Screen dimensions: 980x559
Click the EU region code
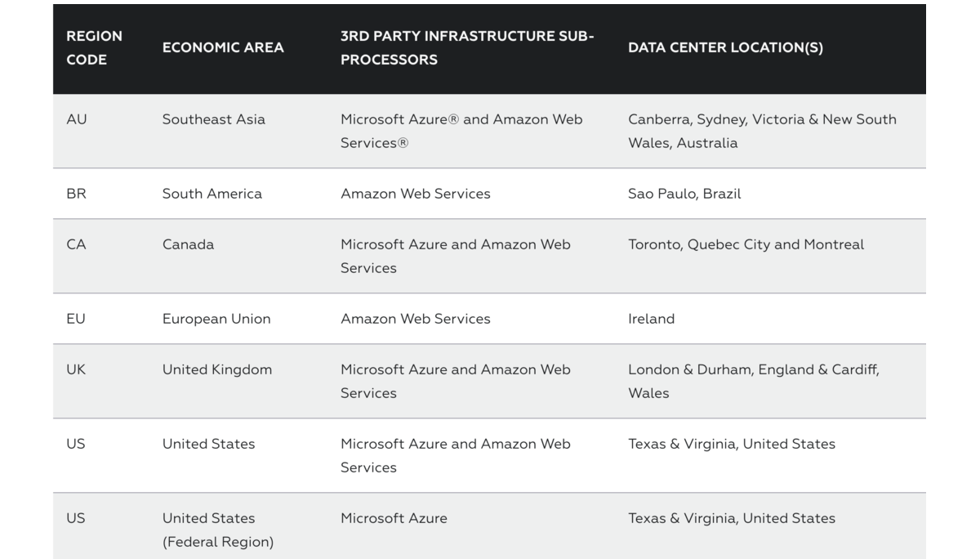(76, 319)
